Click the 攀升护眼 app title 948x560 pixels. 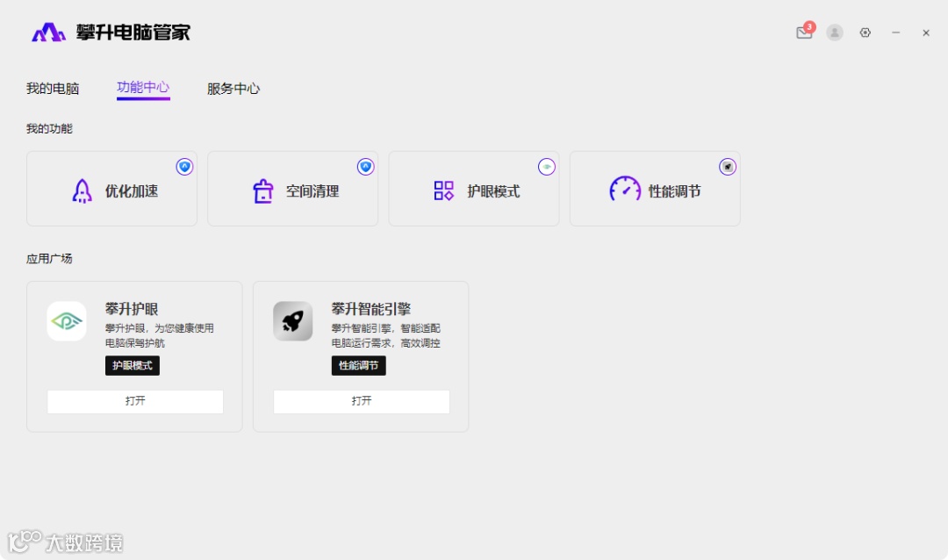132,309
